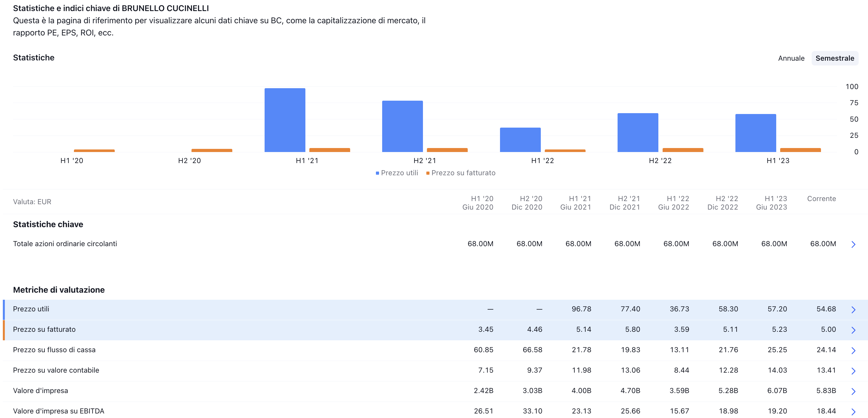Click the current Prezzo utili value 54.68
Viewport: 868px width, 418px height.
pos(826,309)
